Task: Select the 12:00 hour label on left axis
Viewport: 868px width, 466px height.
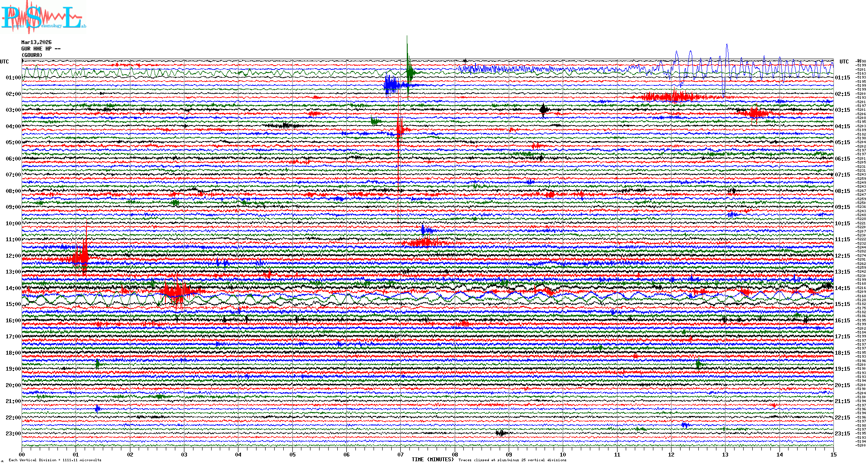Action: pyautogui.click(x=13, y=256)
